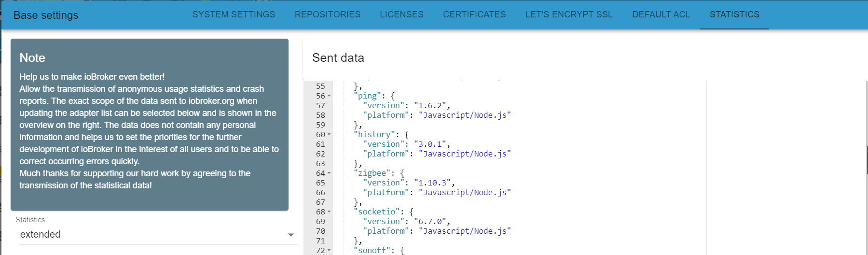This screenshot has width=868, height=255.
Task: Click line number 55 in the gutter
Action: [320, 86]
